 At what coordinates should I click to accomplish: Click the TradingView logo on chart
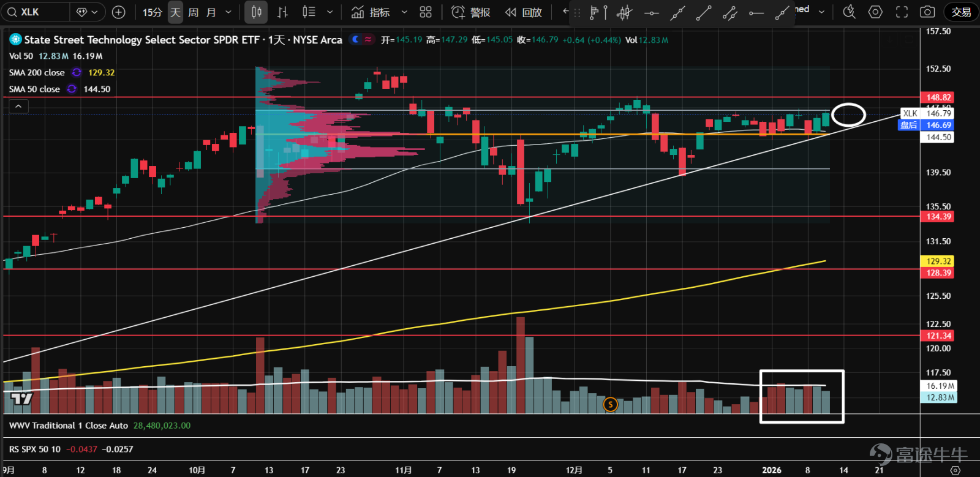tap(21, 399)
